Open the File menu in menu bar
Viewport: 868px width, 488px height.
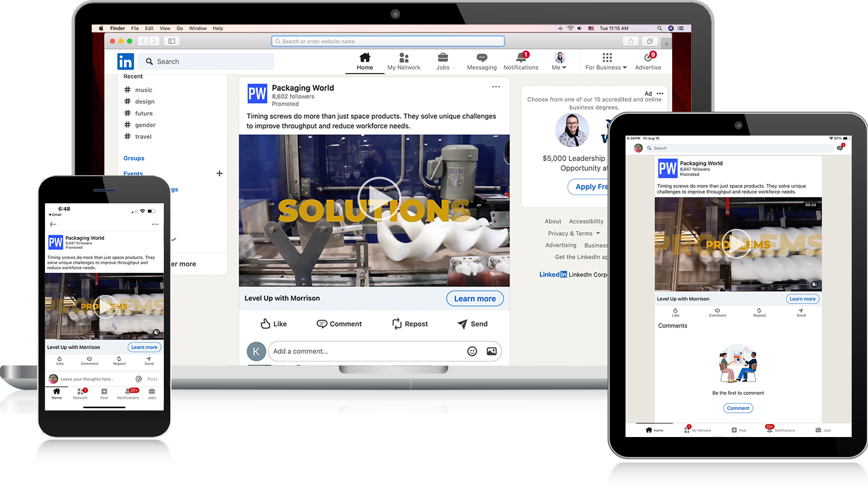pyautogui.click(x=135, y=28)
